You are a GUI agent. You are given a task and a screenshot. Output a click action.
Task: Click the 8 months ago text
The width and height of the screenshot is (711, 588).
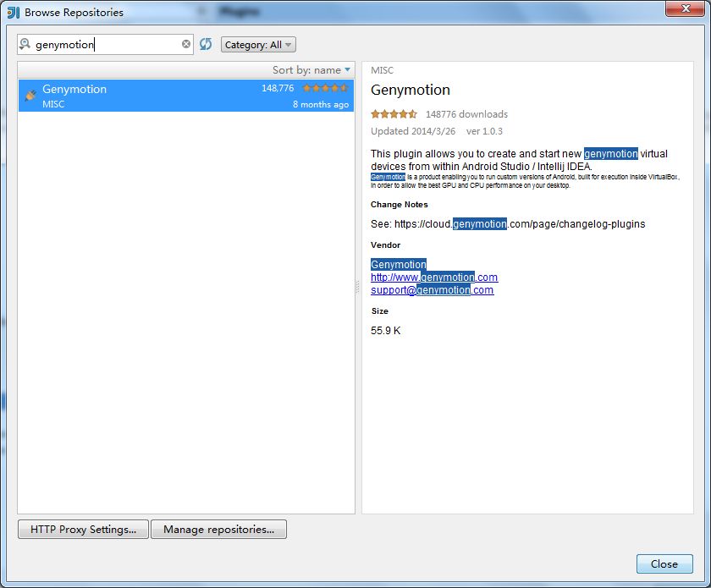pos(321,104)
